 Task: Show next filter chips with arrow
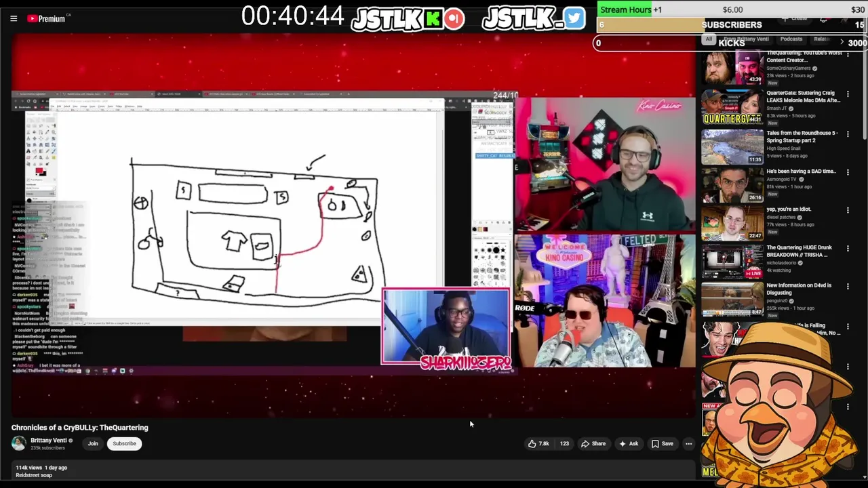842,41
